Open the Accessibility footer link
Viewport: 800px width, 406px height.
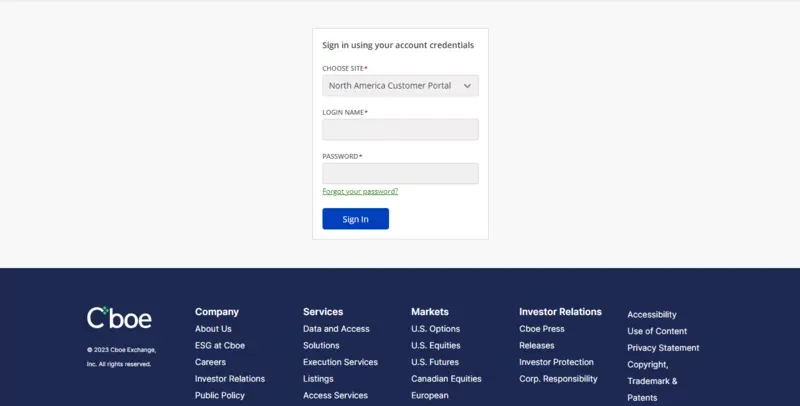point(652,315)
